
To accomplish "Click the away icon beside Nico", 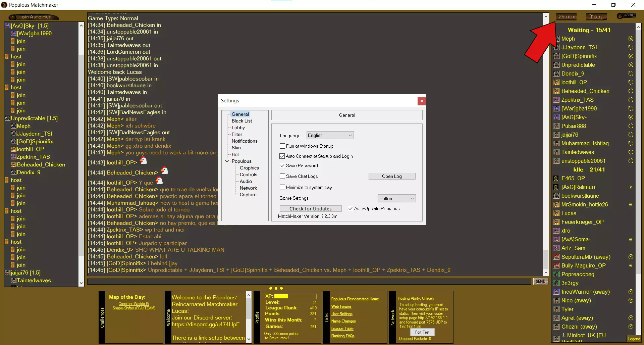I will point(631,300).
